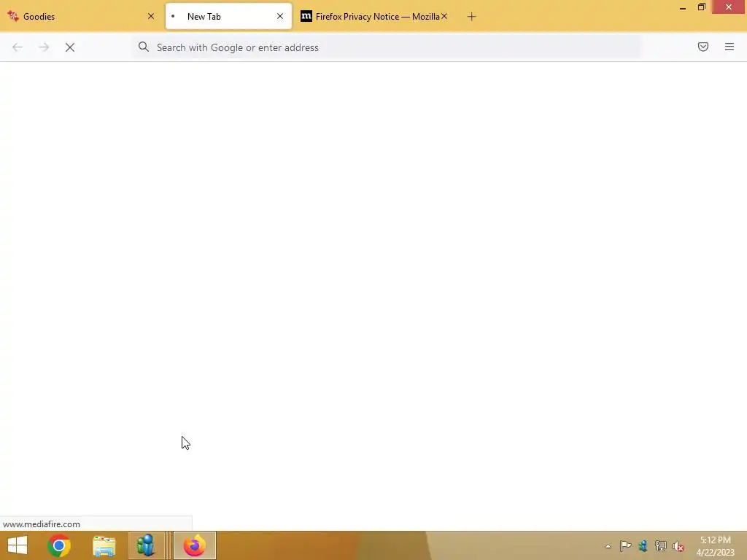Image resolution: width=747 pixels, height=560 pixels.
Task: Close the Firefox Privacy Notice tab
Action: click(444, 16)
